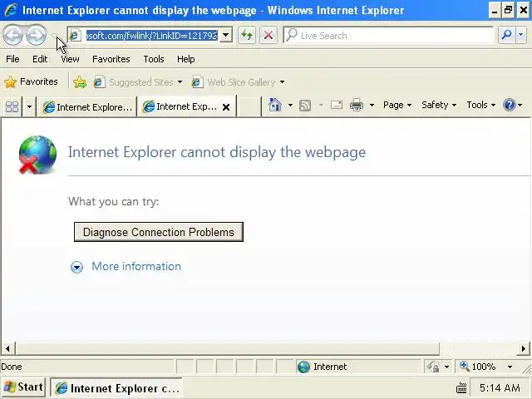The width and height of the screenshot is (532, 399).
Task: Open the Tools command bar menu
Action: click(480, 105)
